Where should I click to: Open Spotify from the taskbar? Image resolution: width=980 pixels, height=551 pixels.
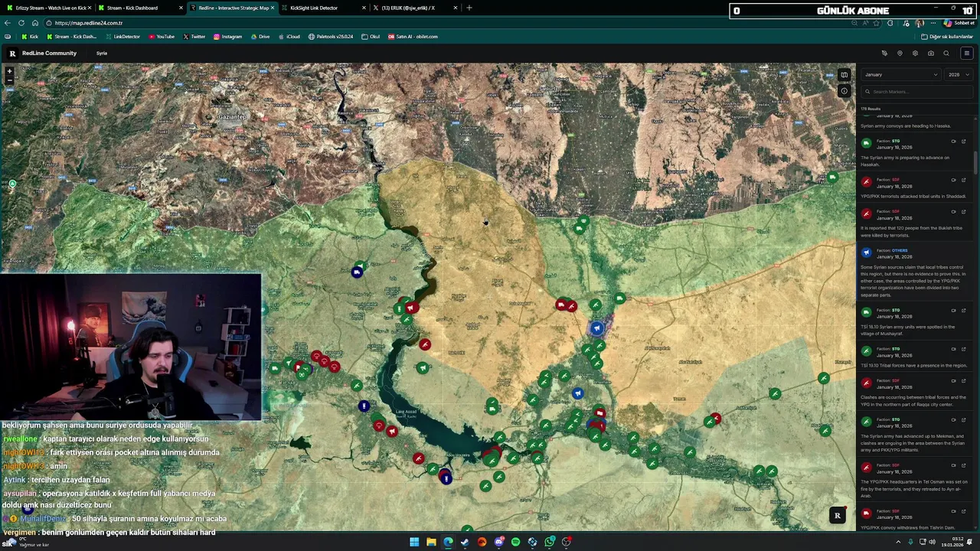(x=515, y=542)
